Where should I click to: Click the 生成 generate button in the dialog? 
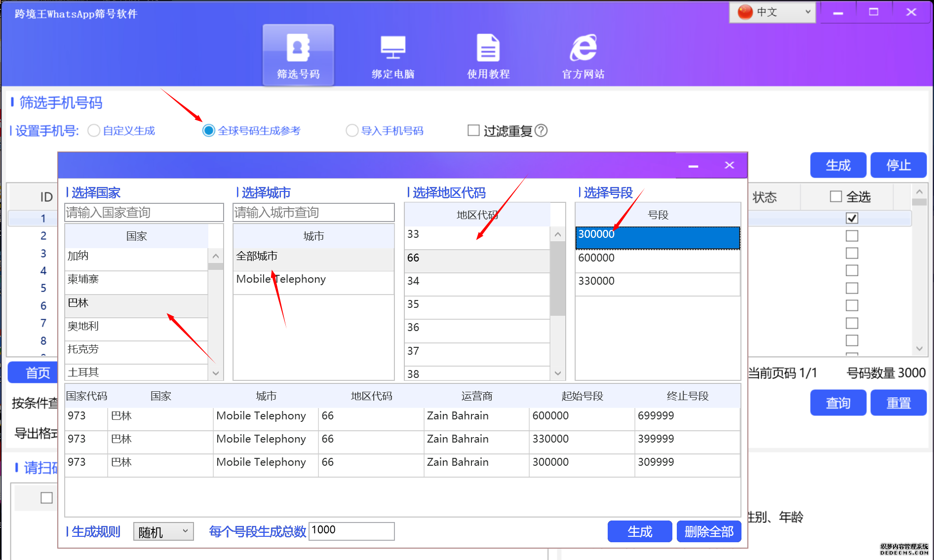tap(639, 531)
